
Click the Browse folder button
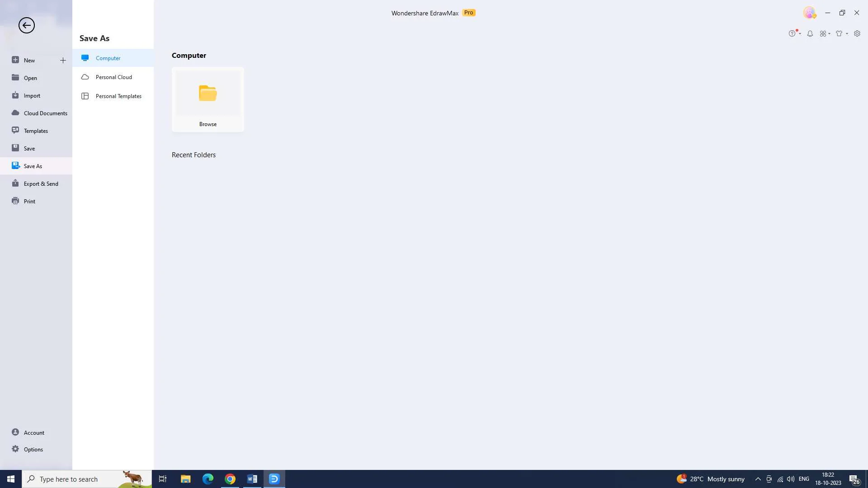click(208, 99)
